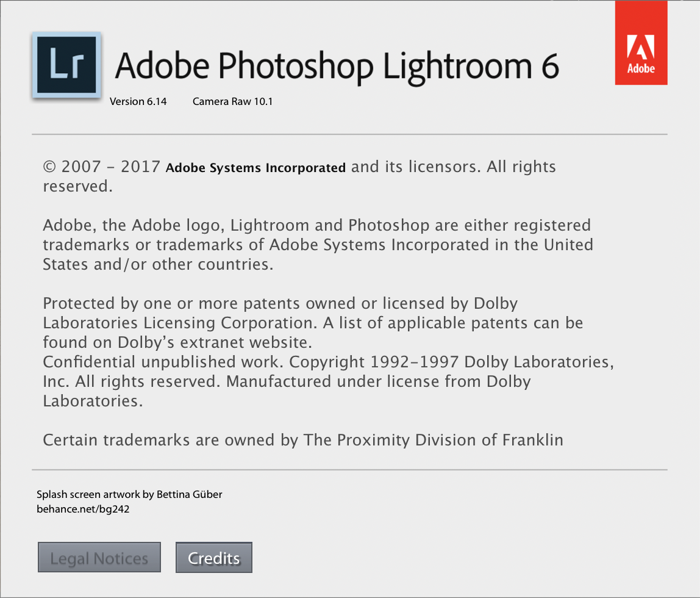Click the trademarks disclaimer paragraph
The height and width of the screenshot is (598, 700).
(x=317, y=244)
